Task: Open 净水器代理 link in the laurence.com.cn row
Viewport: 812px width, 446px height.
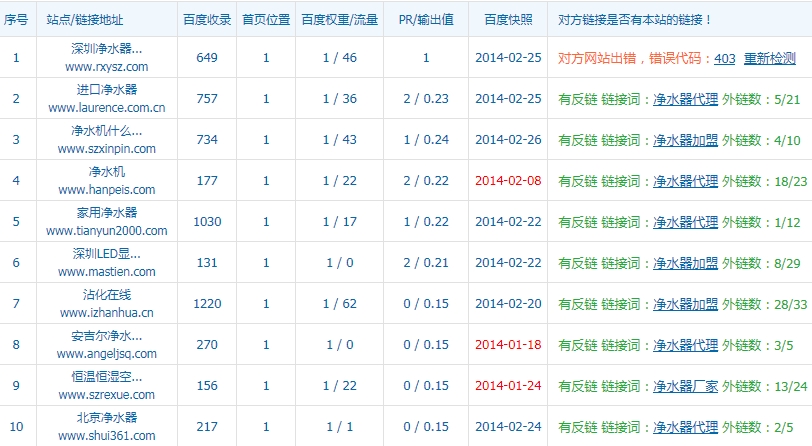Action: point(685,99)
